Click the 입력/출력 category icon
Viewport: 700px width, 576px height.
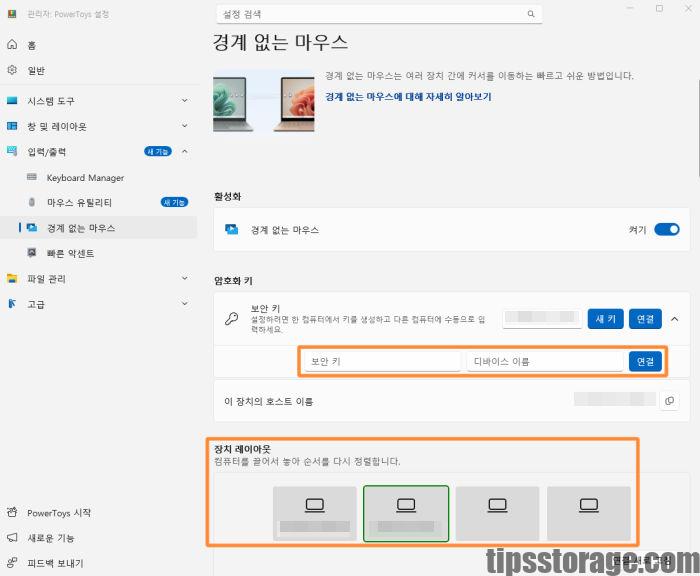point(12,151)
